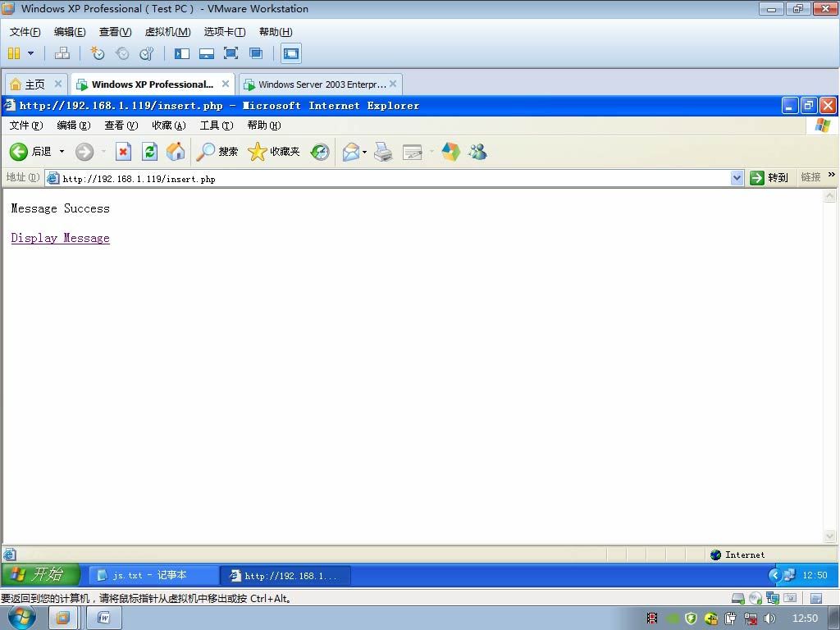Open VMware 编辑(E) menu

pos(70,32)
